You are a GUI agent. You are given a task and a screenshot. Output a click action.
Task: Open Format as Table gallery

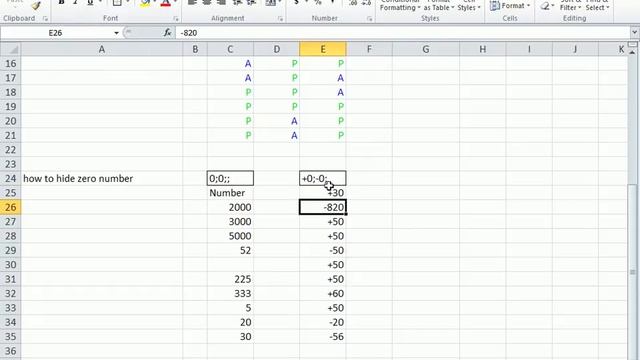pos(439,6)
